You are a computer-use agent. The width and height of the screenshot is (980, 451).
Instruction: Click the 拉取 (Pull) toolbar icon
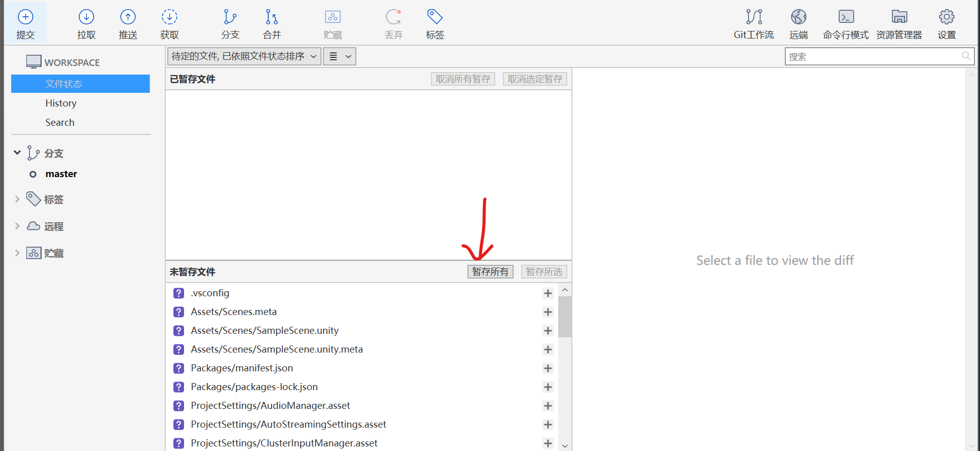(x=86, y=17)
